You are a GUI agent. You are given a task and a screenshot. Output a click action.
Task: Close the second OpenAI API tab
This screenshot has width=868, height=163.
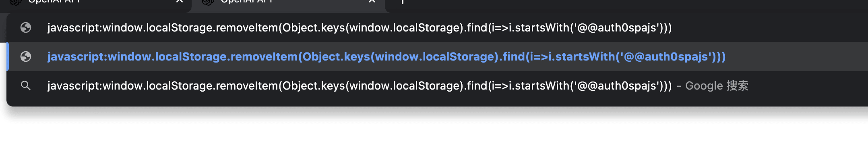[372, 2]
